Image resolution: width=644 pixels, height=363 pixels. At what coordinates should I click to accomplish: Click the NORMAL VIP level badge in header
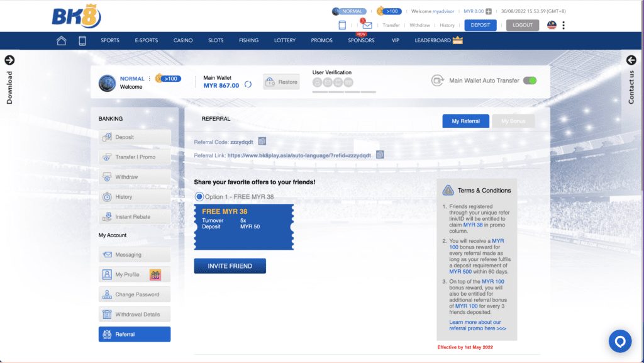(349, 11)
